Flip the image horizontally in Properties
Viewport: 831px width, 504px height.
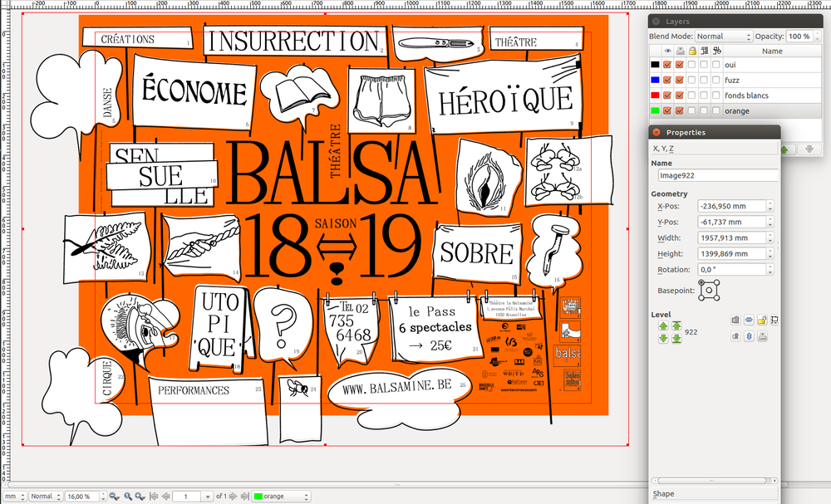748,320
